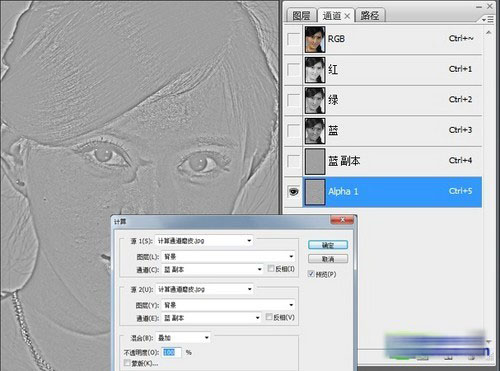The height and width of the screenshot is (371, 500).
Task: Click the channels list scroll-up arrow
Action: point(489,32)
